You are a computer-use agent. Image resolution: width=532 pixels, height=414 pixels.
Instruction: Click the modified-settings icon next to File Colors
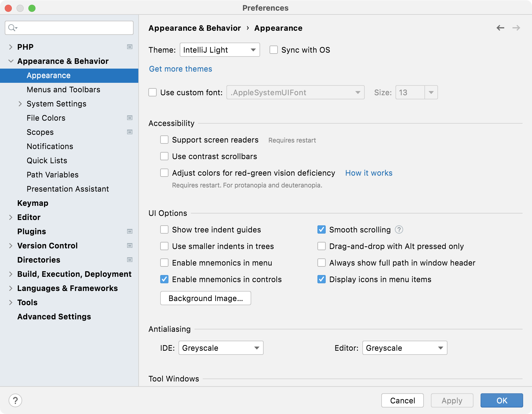tap(130, 118)
